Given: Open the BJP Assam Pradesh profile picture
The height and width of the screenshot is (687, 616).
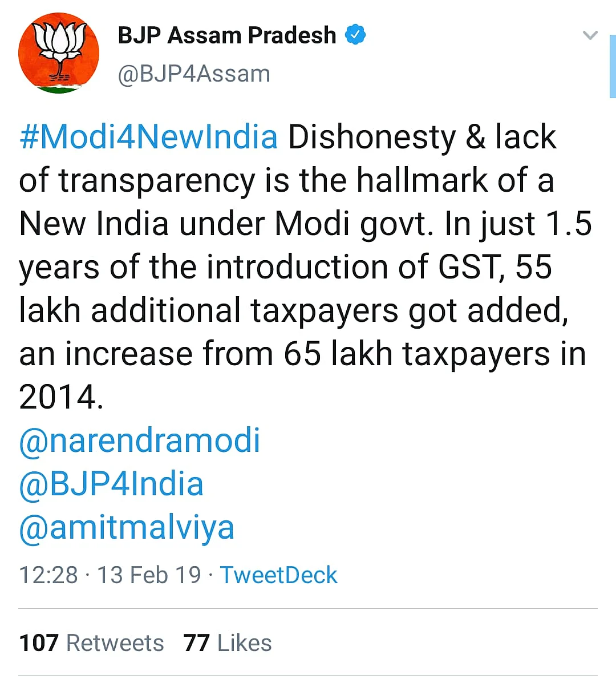Looking at the screenshot, I should 59,54.
